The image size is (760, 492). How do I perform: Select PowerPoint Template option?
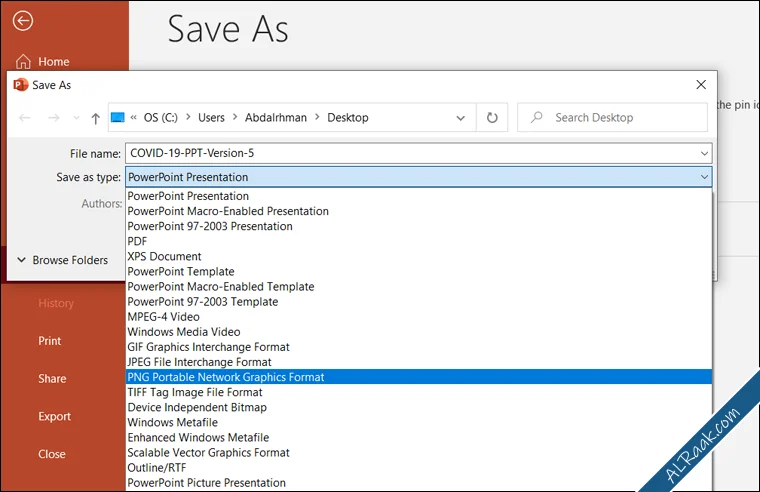coord(419,271)
